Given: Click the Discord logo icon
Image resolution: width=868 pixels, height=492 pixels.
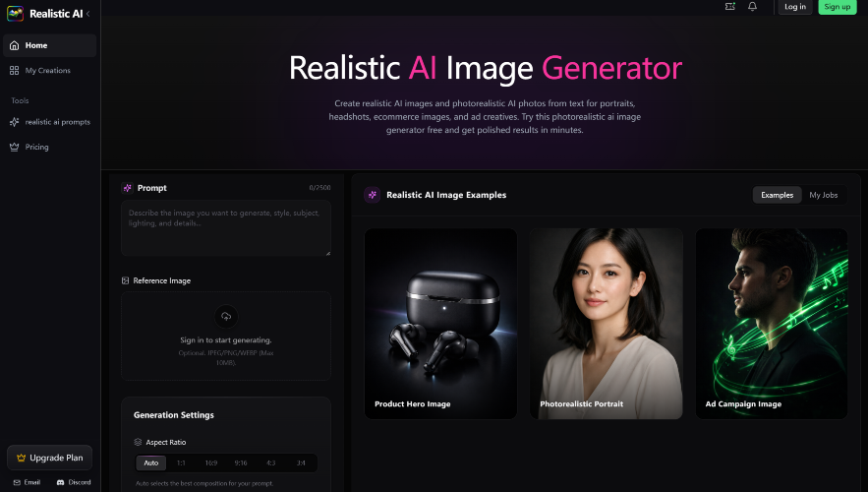Looking at the screenshot, I should pyautogui.click(x=60, y=482).
